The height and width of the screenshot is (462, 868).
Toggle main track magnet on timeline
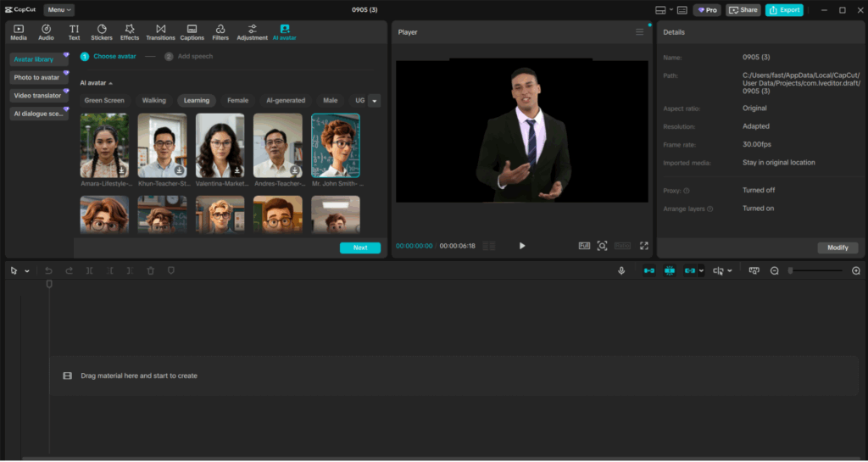[x=649, y=270]
